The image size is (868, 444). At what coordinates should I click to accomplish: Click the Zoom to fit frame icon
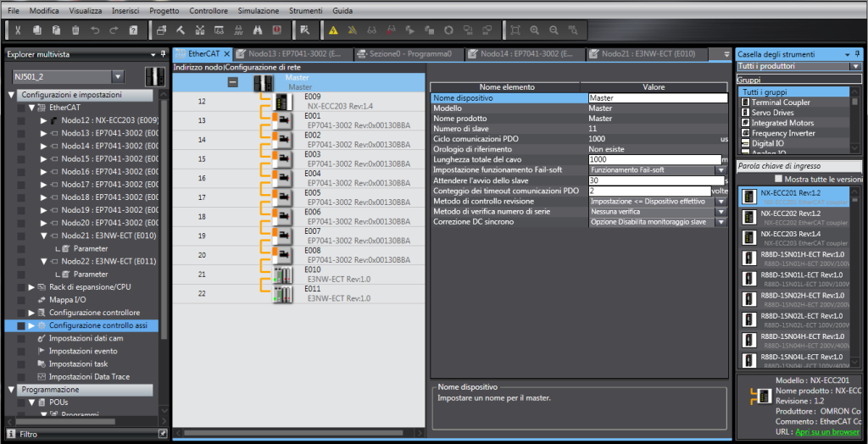515,31
